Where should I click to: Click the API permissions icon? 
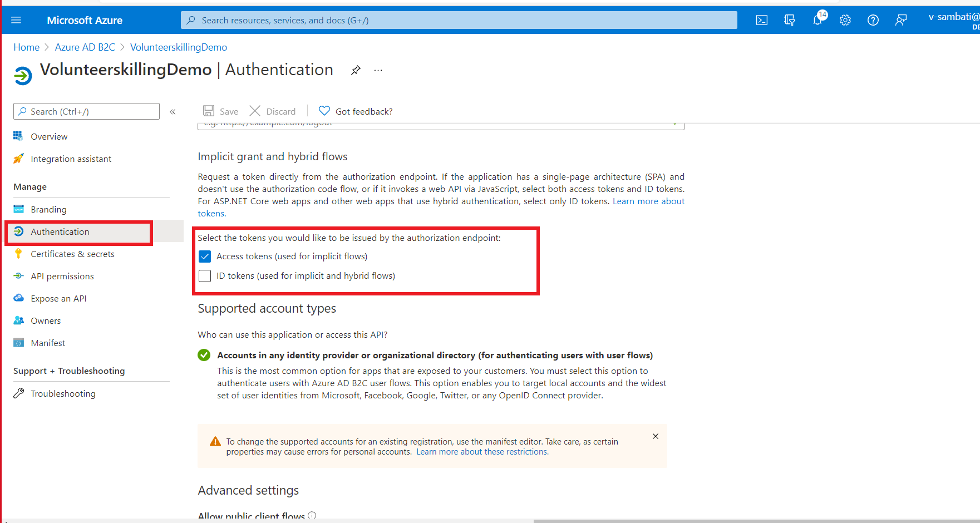[x=18, y=276]
